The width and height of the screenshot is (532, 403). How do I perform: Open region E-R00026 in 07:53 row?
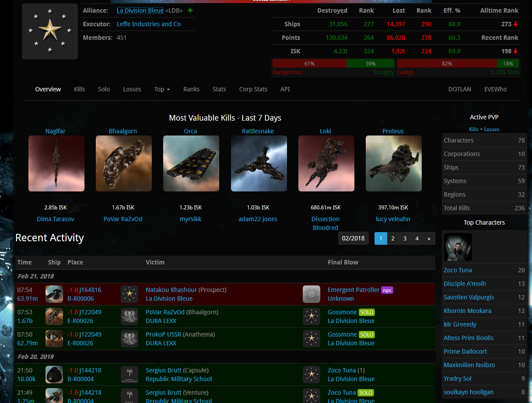(x=80, y=321)
